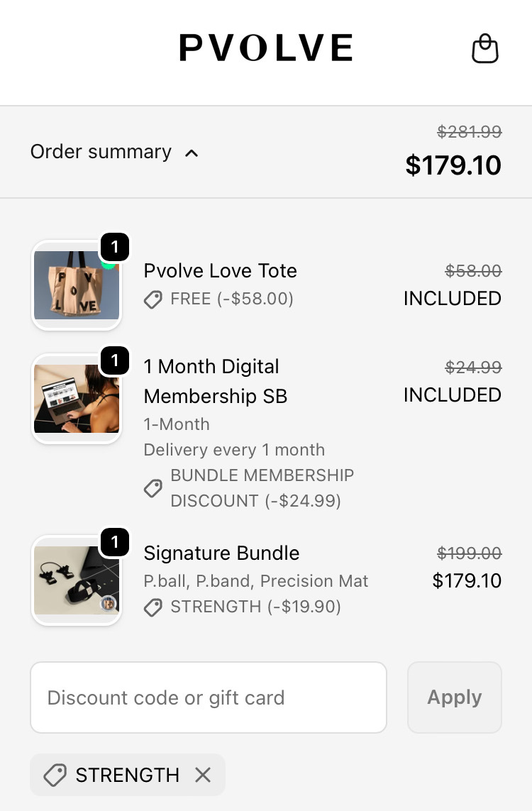Click quantity badge on Digital Membership image

tap(115, 360)
